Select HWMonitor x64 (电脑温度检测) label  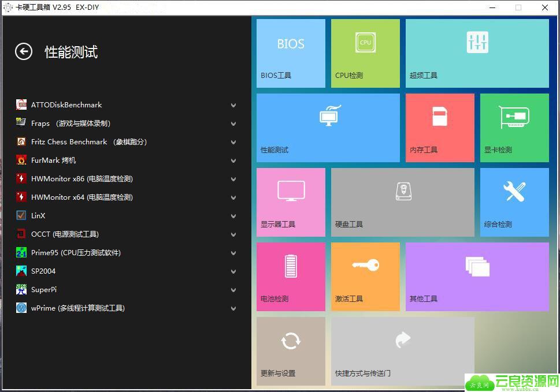click(82, 197)
